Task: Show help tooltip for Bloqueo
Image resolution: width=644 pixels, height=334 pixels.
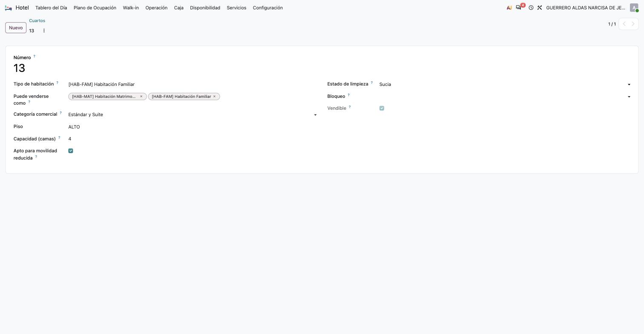Action: pyautogui.click(x=348, y=95)
